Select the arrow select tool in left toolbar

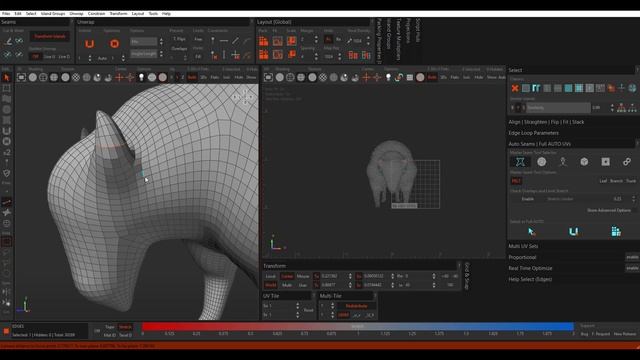[x=7, y=78]
